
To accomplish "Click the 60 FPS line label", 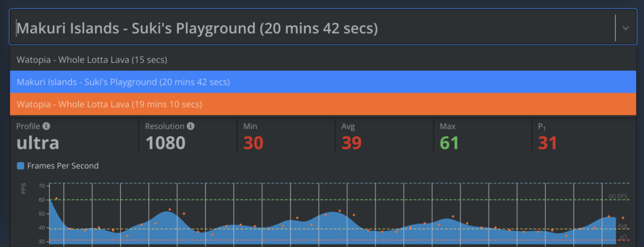I will 618,197.
